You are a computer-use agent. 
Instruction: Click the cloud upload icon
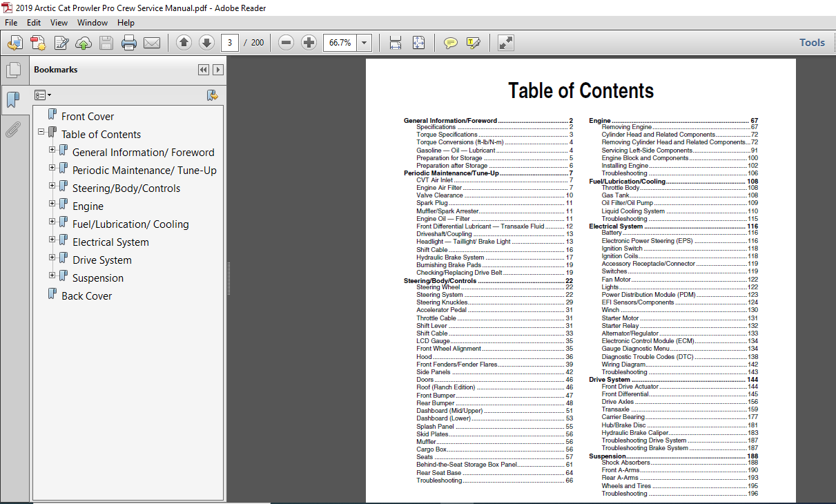click(x=84, y=43)
